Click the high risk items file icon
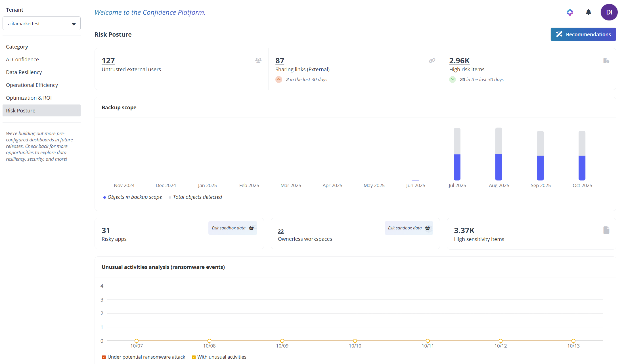 pyautogui.click(x=606, y=60)
